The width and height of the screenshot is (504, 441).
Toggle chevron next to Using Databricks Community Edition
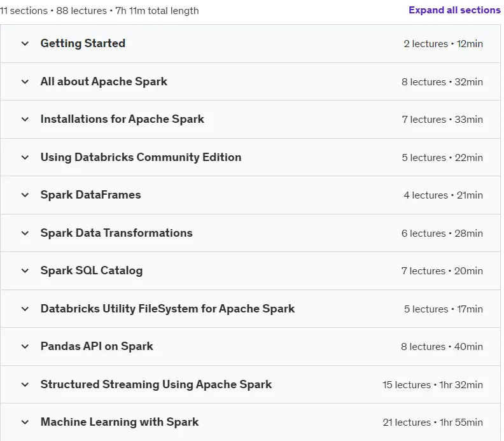(25, 158)
